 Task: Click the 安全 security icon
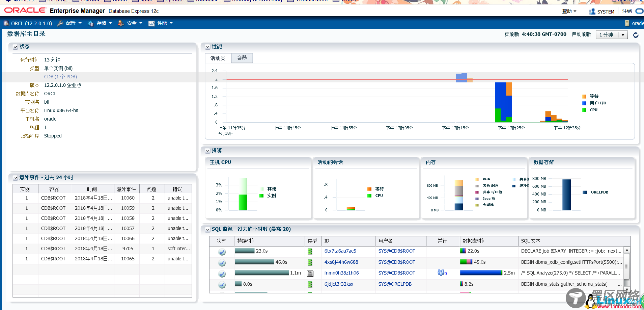[121, 23]
